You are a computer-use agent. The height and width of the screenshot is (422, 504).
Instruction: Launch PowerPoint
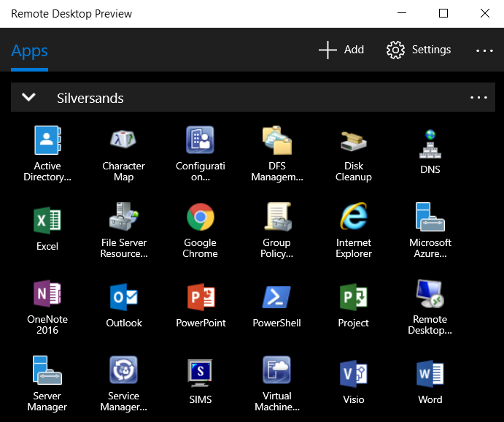[201, 297]
